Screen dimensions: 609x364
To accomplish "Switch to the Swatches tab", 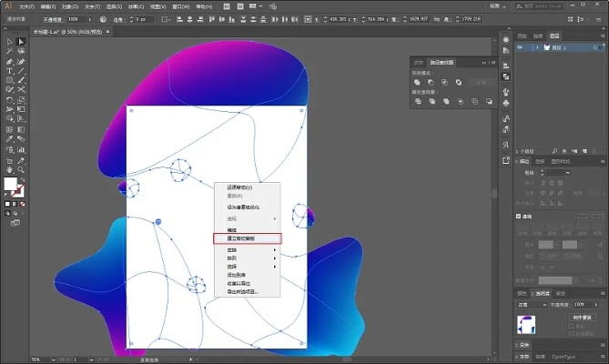I will click(540, 161).
